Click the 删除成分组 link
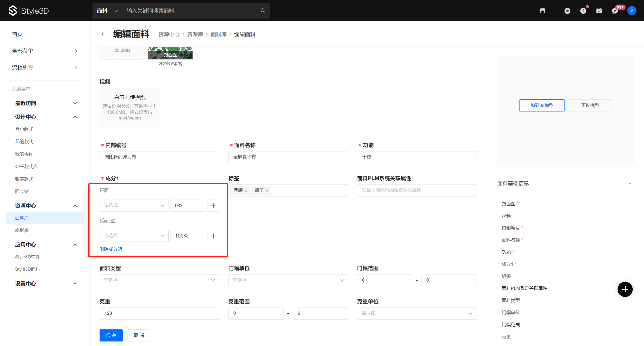Image resolution: width=644 pixels, height=346 pixels. tap(111, 249)
